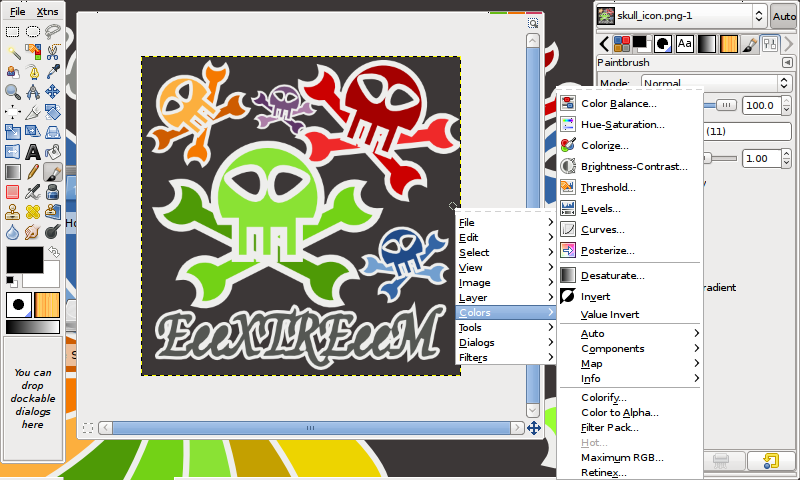This screenshot has height=480, width=800.
Task: Select the Heal bandage tool
Action: 33,212
